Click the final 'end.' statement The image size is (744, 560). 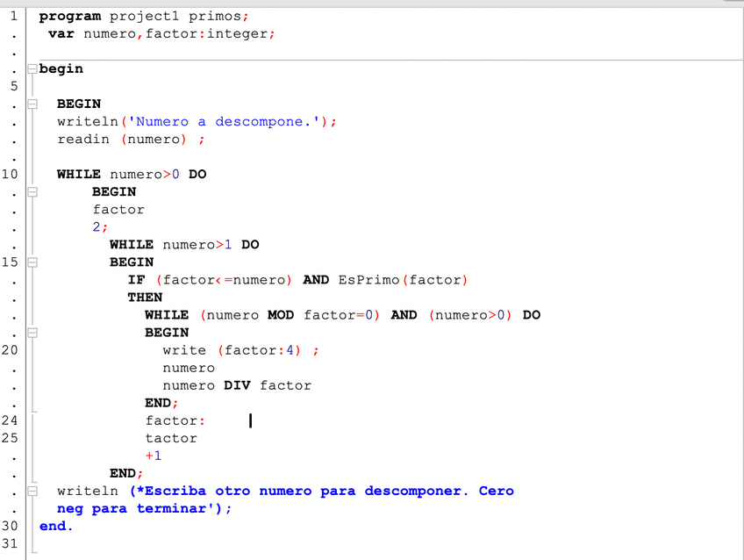[x=56, y=526]
